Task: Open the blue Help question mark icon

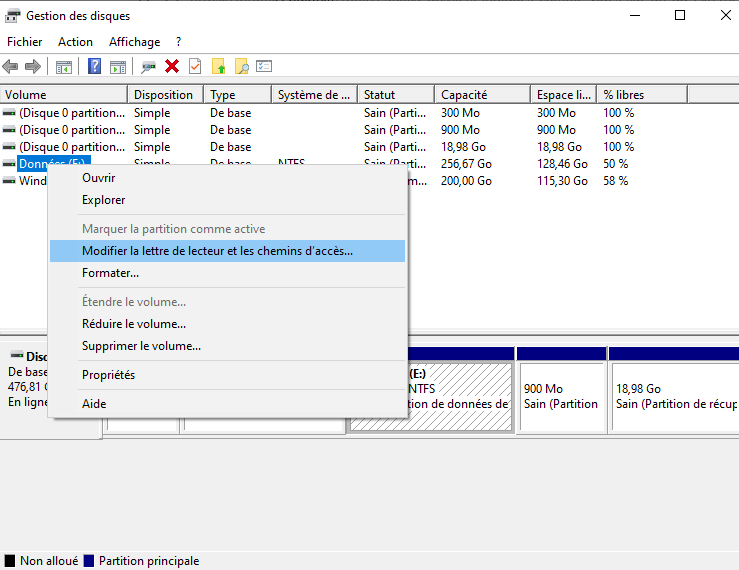Action: pyautogui.click(x=94, y=66)
